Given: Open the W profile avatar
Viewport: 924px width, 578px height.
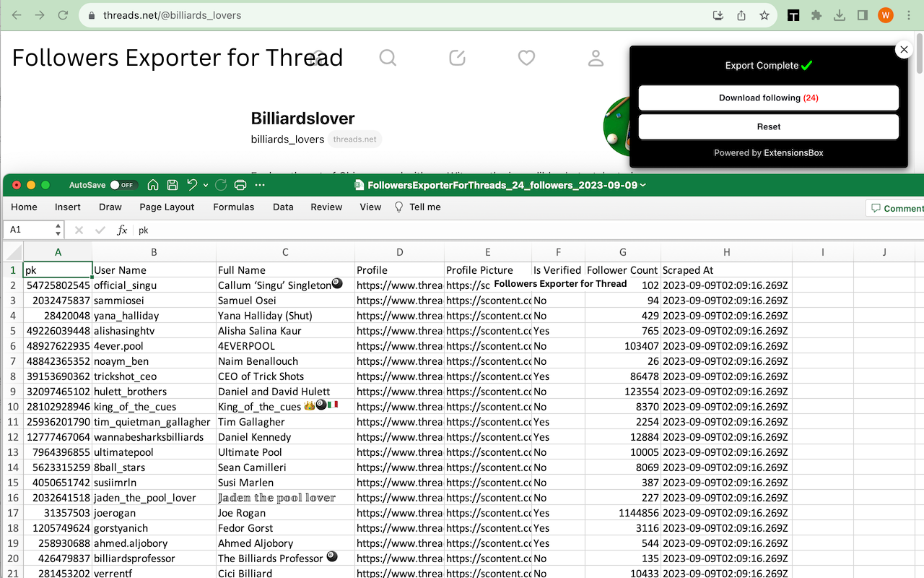Looking at the screenshot, I should pyautogui.click(x=886, y=15).
